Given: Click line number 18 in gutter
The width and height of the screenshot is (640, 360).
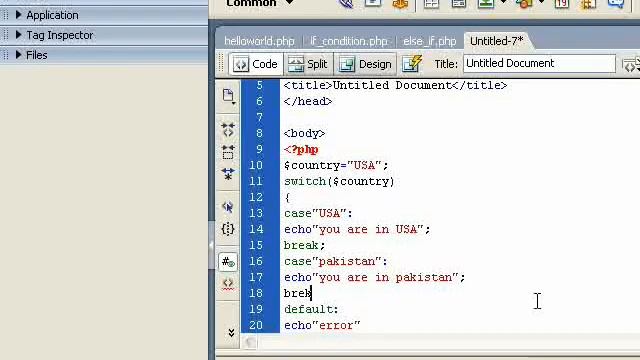Looking at the screenshot, I should tap(256, 293).
